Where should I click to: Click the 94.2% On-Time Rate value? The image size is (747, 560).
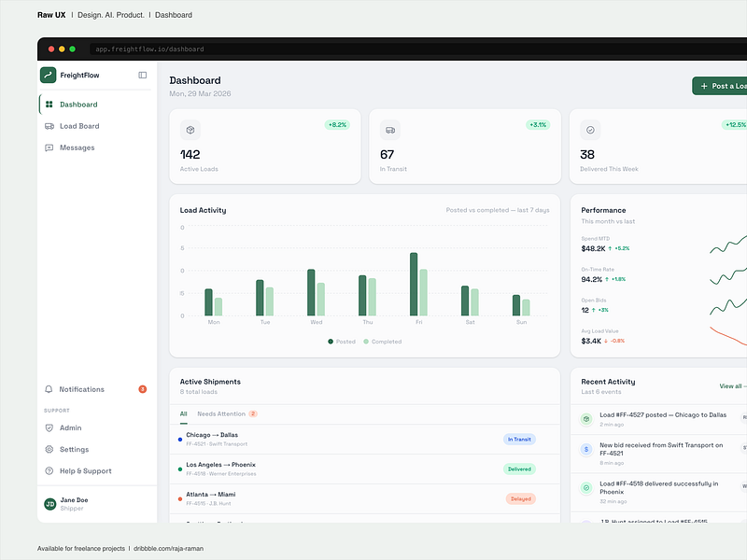pyautogui.click(x=592, y=279)
